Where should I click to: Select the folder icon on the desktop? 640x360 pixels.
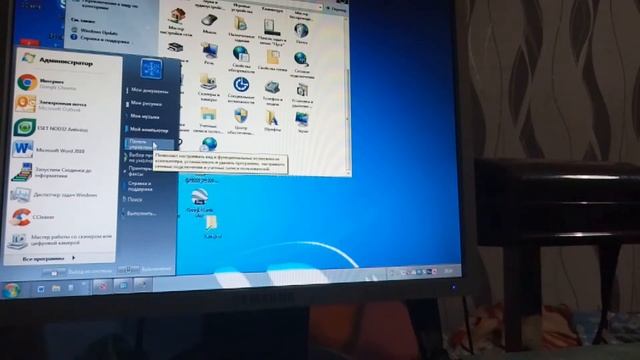pyautogui.click(x=212, y=228)
